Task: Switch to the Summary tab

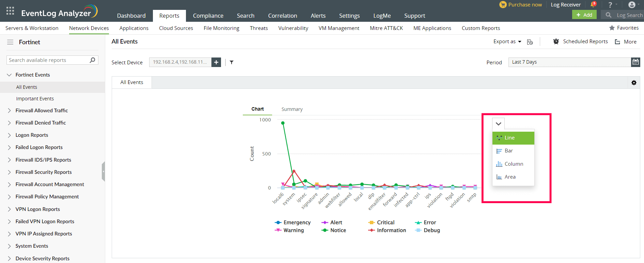Action: point(292,109)
